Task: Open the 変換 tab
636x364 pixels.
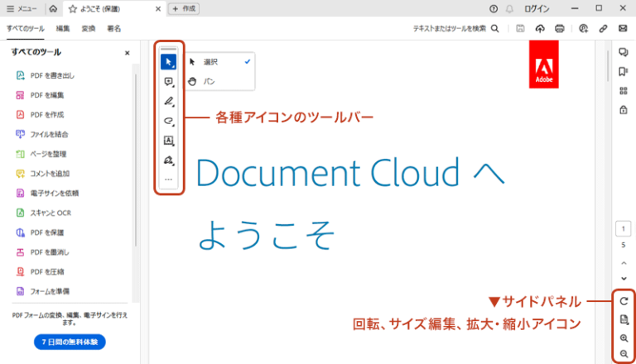Action: coord(89,28)
